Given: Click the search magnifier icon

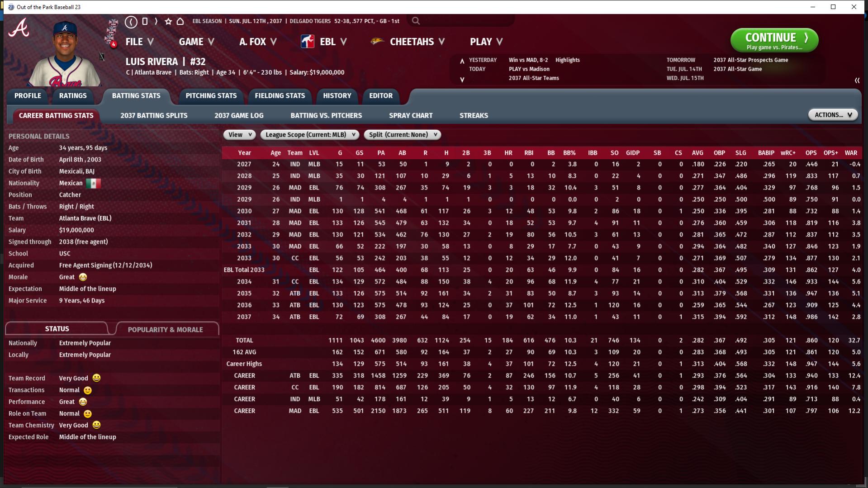Looking at the screenshot, I should [416, 21].
